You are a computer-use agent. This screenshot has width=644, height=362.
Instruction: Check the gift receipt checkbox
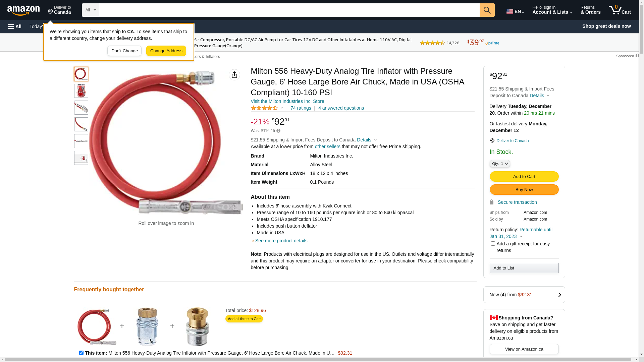click(x=493, y=244)
